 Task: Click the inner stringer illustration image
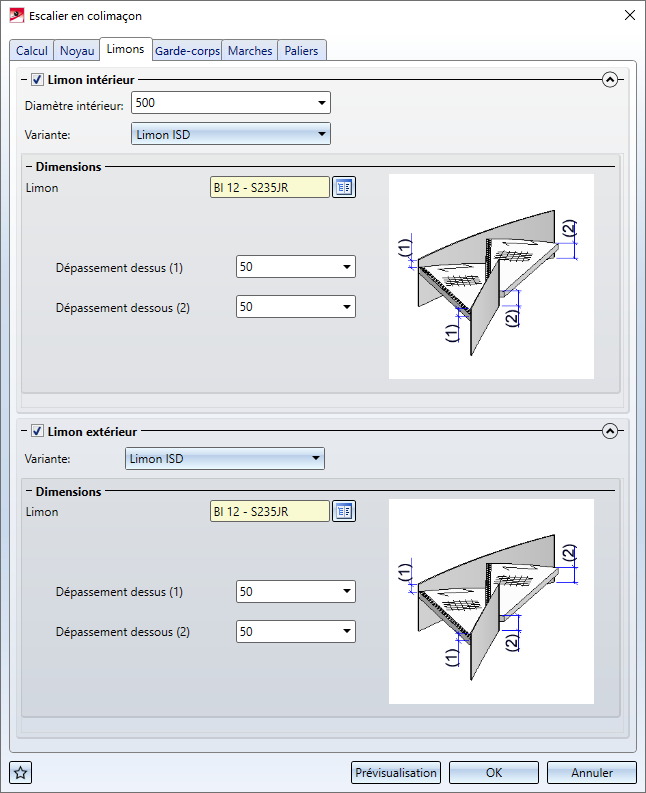click(491, 277)
